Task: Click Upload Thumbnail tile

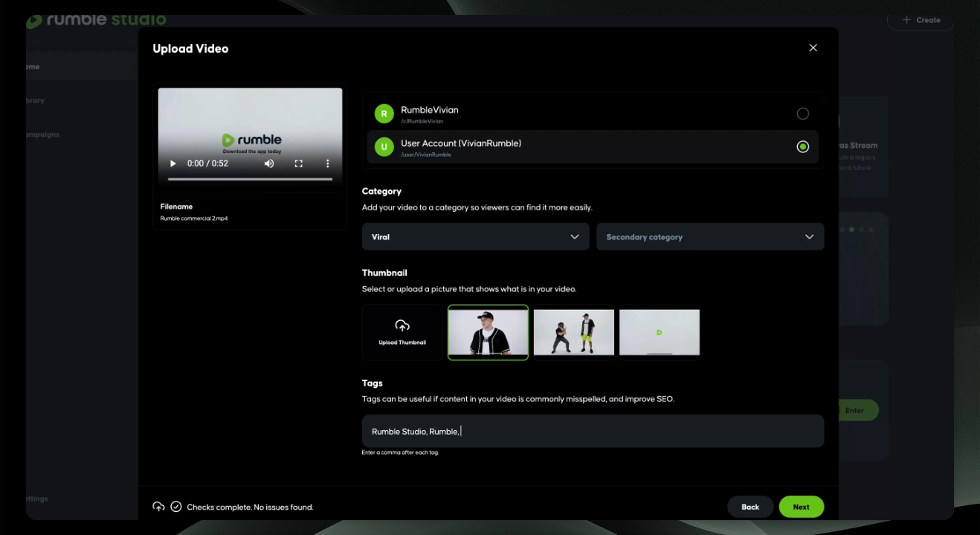Action: [402, 332]
